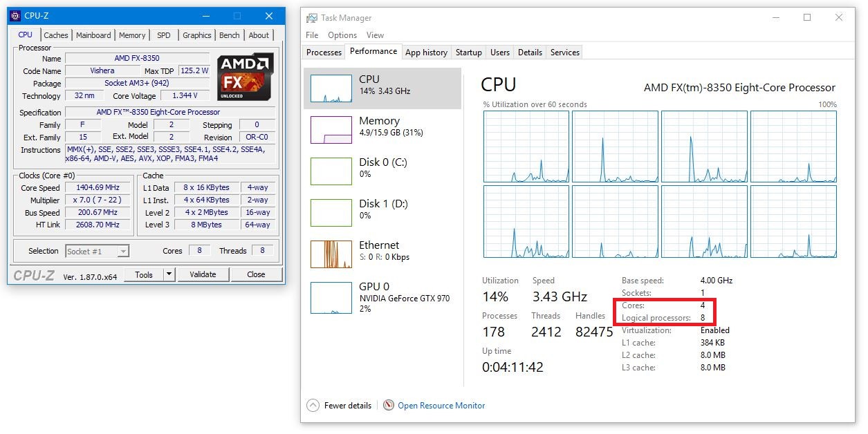Click the Close button in CPU-Z
This screenshot has height=434, width=868.
point(256,274)
